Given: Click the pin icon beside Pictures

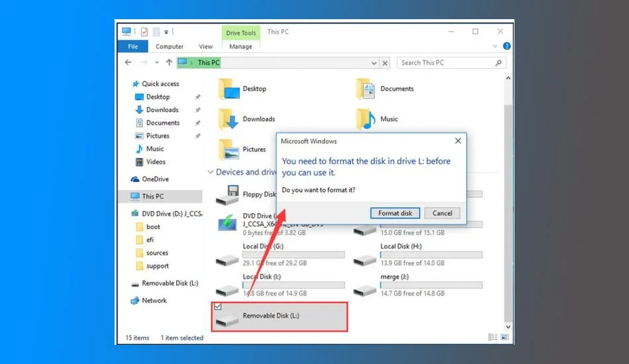Looking at the screenshot, I should [197, 136].
